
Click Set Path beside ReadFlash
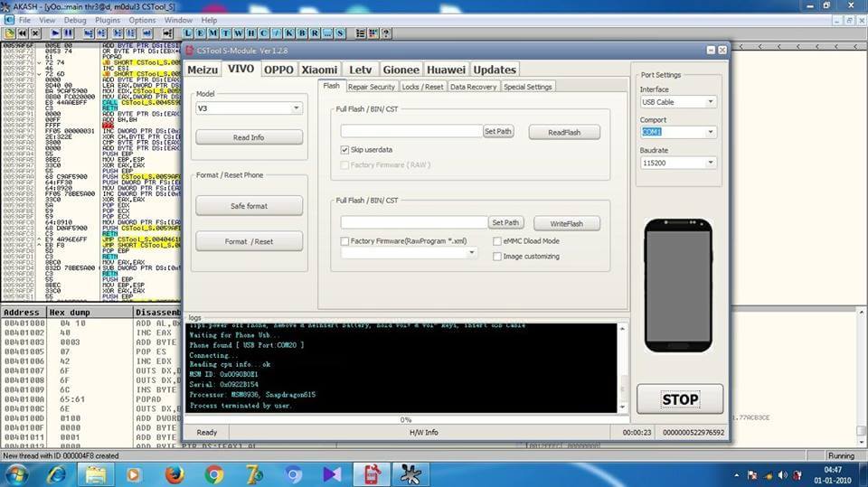[x=497, y=131]
